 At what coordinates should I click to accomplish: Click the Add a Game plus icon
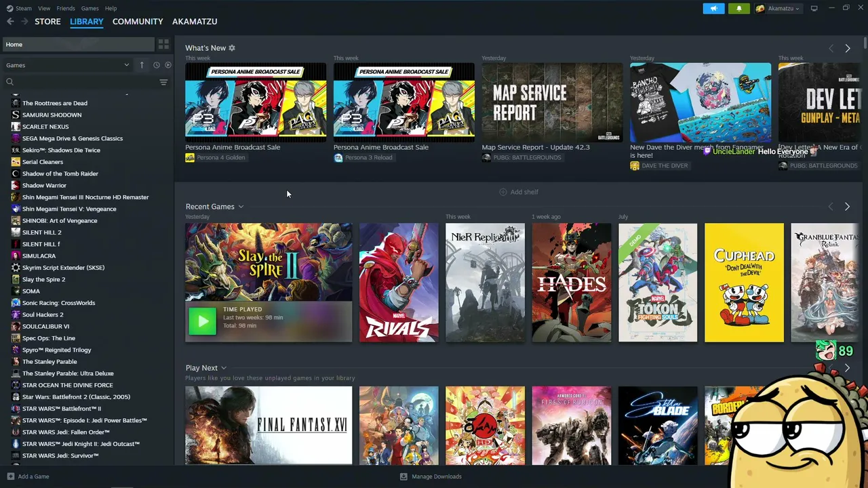[x=10, y=476]
